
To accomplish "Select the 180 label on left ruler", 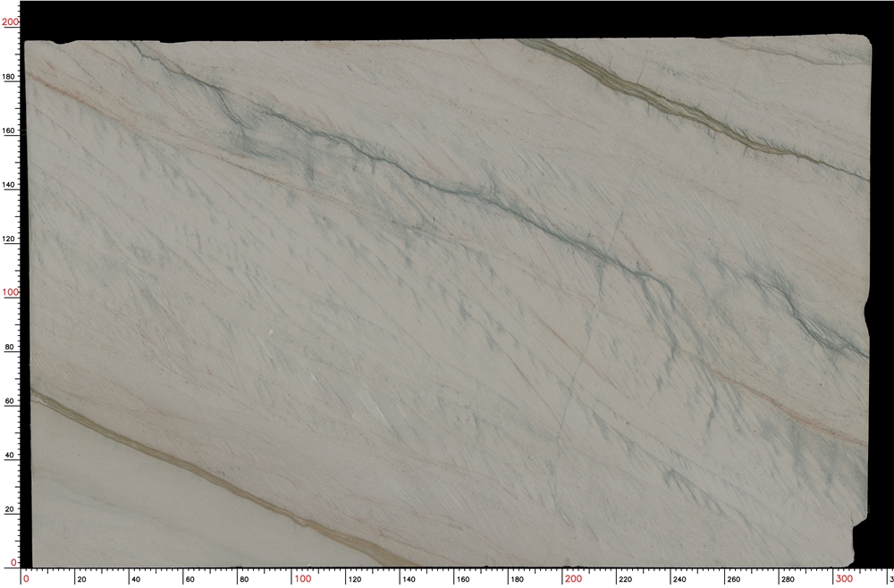I will click(x=10, y=76).
